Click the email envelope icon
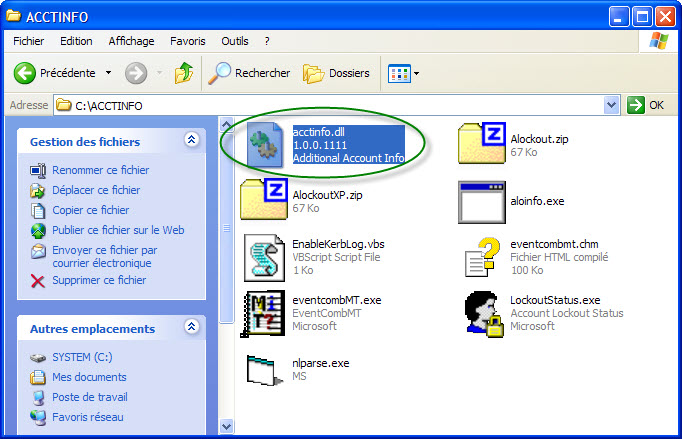 point(38,251)
